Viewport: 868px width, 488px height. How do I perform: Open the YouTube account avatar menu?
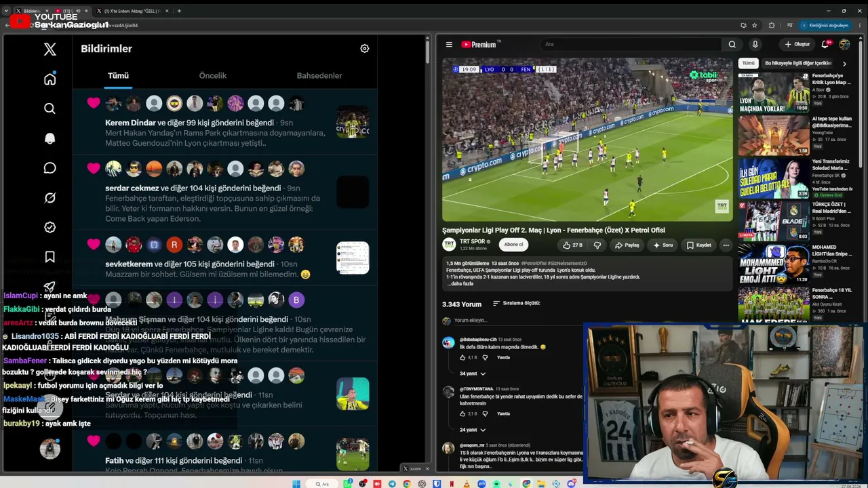(x=844, y=44)
